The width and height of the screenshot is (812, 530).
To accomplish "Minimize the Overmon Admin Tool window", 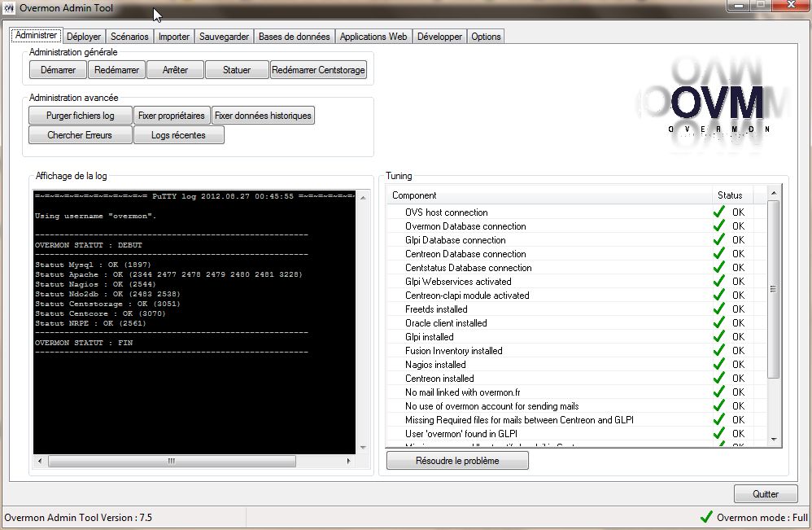I will pyautogui.click(x=739, y=5).
